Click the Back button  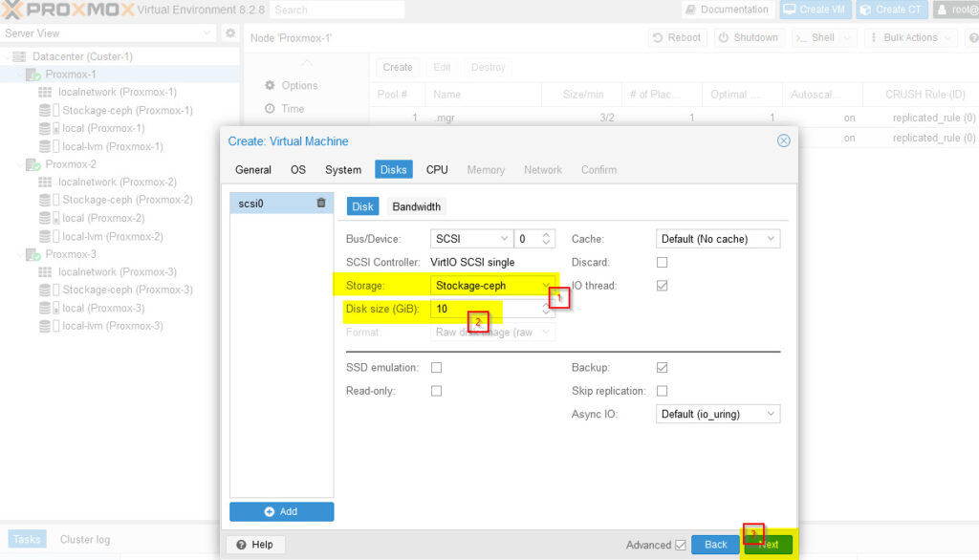tap(715, 545)
